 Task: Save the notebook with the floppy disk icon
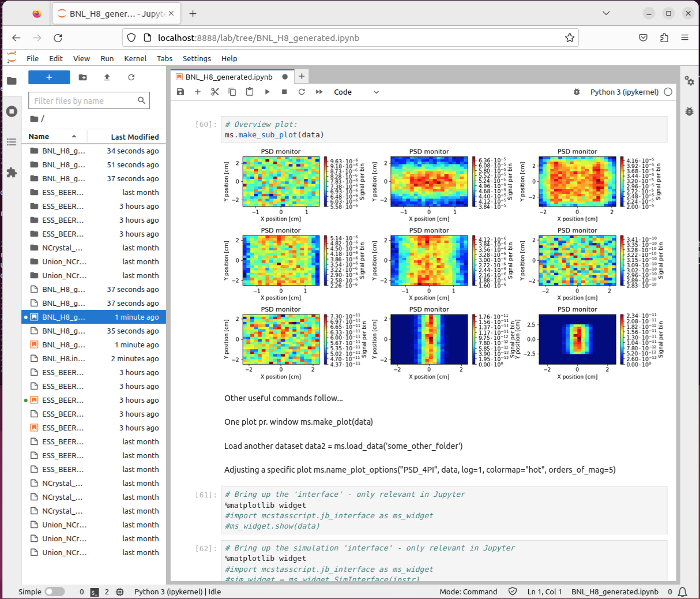(x=180, y=92)
